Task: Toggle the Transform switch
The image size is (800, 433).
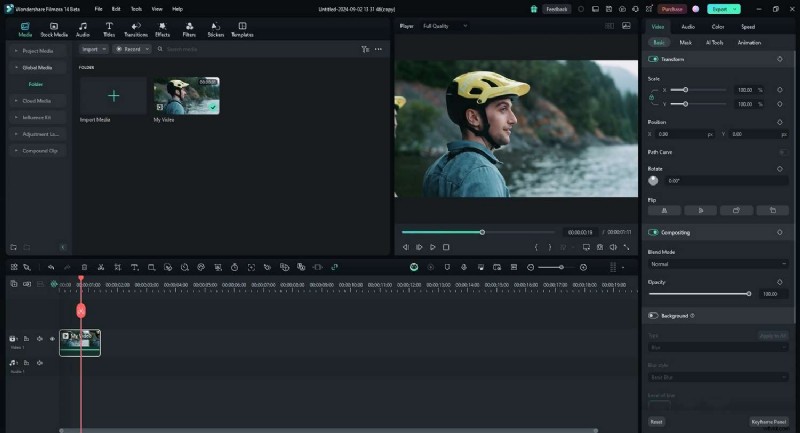Action: pyautogui.click(x=653, y=59)
